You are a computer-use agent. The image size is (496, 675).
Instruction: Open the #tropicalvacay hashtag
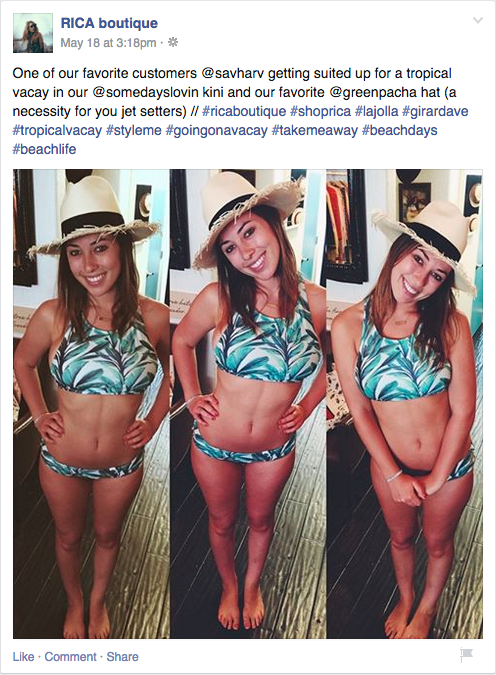(x=57, y=130)
